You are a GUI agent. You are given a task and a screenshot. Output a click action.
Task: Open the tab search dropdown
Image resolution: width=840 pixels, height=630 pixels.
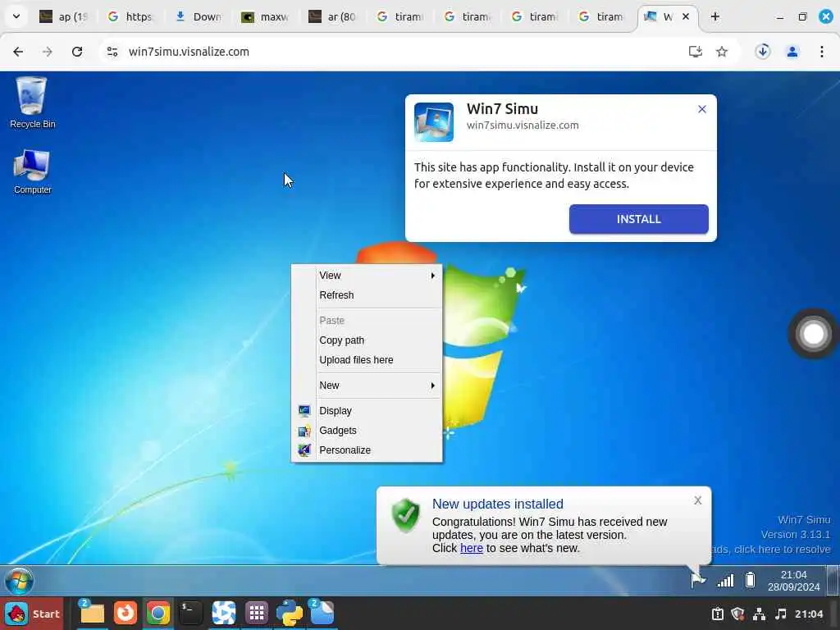[16, 16]
